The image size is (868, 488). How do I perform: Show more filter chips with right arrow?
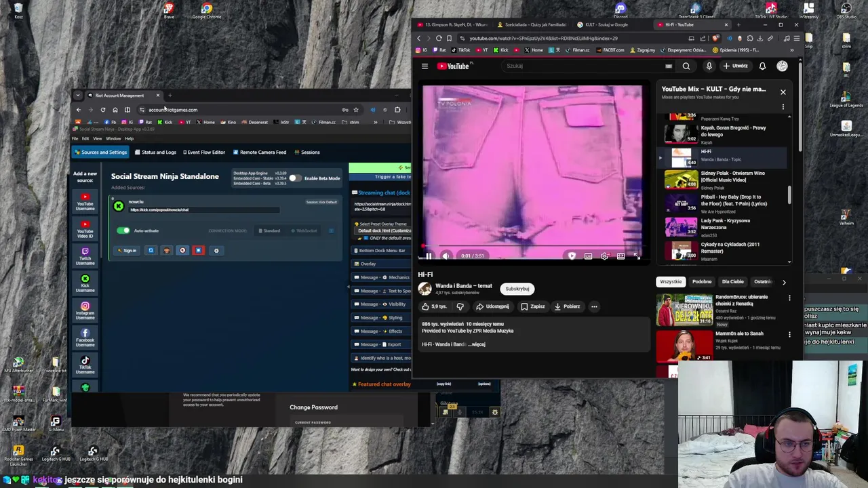[784, 282]
